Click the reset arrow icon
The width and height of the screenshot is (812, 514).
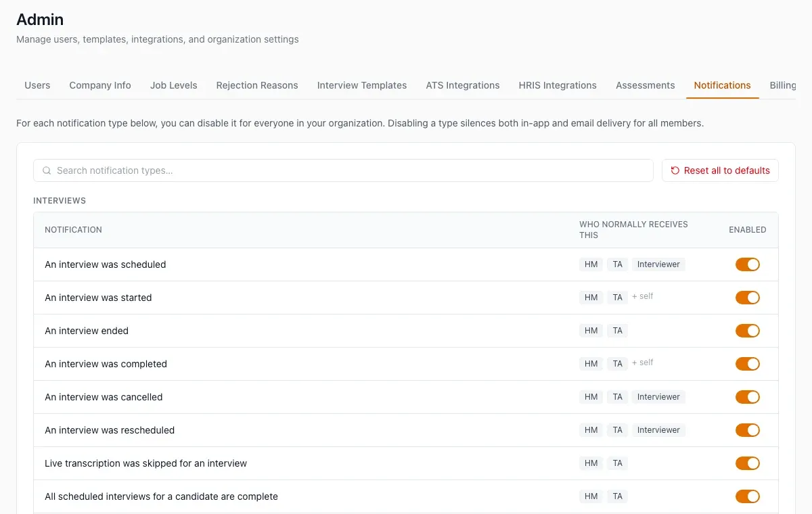(x=675, y=170)
